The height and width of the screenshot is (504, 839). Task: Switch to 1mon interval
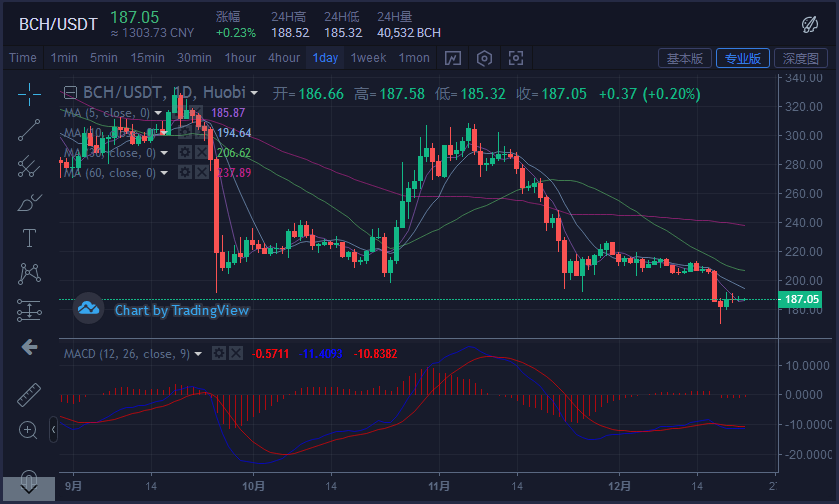[414, 58]
